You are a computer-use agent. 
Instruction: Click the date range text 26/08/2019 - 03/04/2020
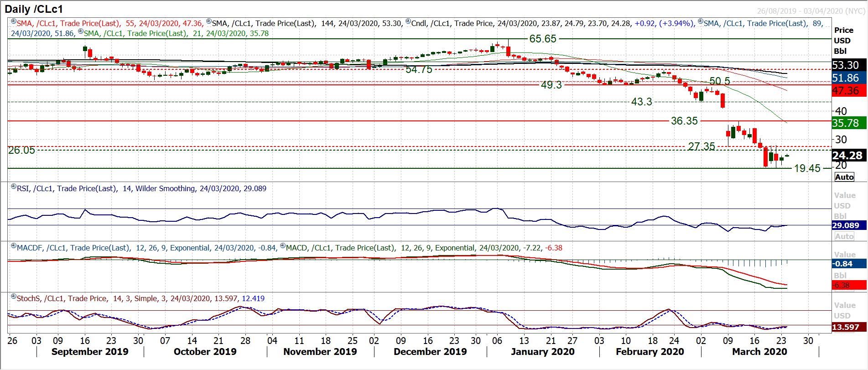pyautogui.click(x=800, y=11)
